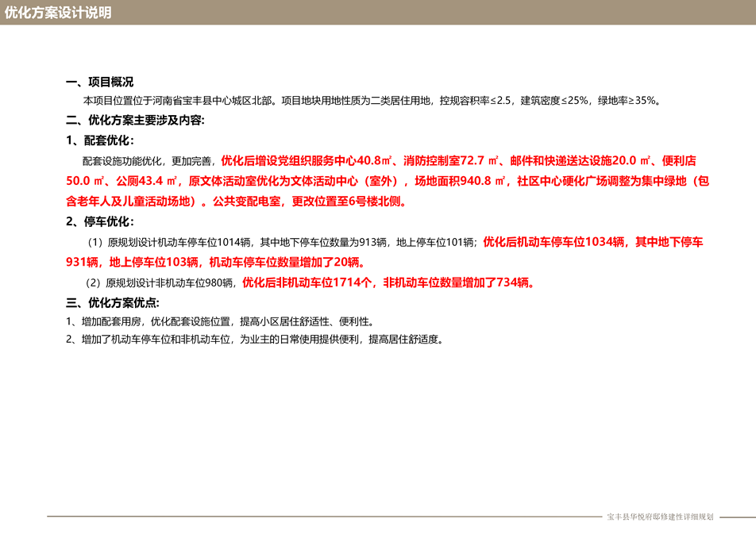The image size is (756, 534).
Task: Click the text （1）原规划设计机动车停车位1014辆
Action: (168, 243)
